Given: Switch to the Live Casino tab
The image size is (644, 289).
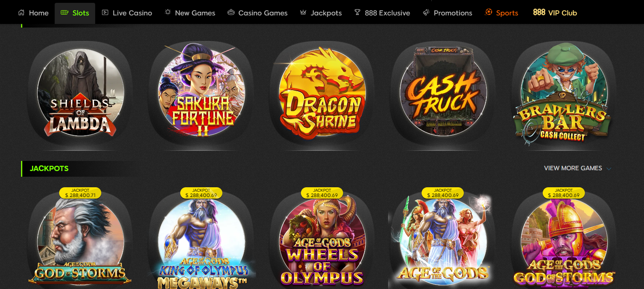Looking at the screenshot, I should pos(127,13).
